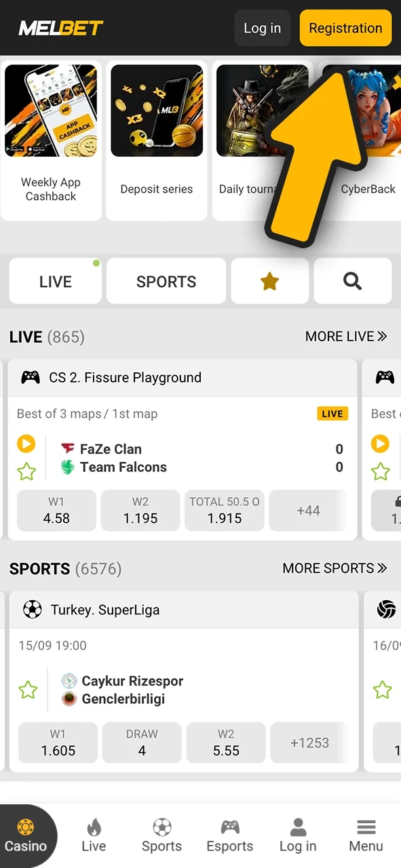Favorite the CS 2 match with the star outline
Viewport: 401px width, 868px height.
[26, 472]
